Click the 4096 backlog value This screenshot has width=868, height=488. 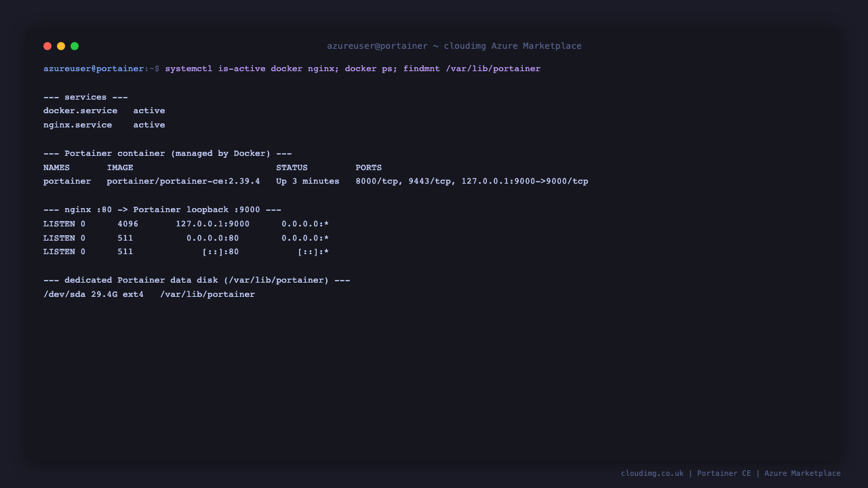(128, 224)
